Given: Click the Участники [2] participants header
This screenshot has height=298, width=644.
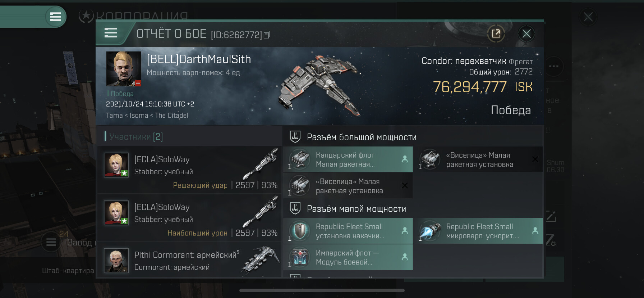Looking at the screenshot, I should [134, 136].
